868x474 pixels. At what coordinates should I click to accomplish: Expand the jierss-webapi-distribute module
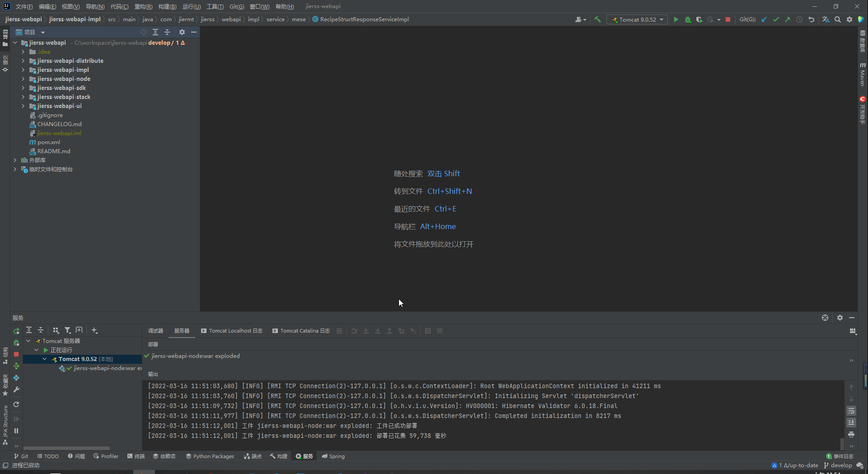point(23,61)
